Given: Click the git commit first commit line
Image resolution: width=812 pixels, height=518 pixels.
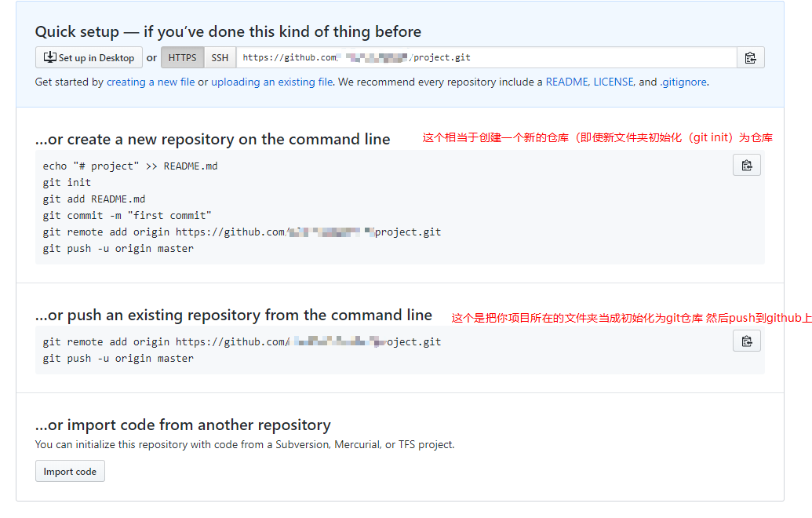Looking at the screenshot, I should coord(127,216).
